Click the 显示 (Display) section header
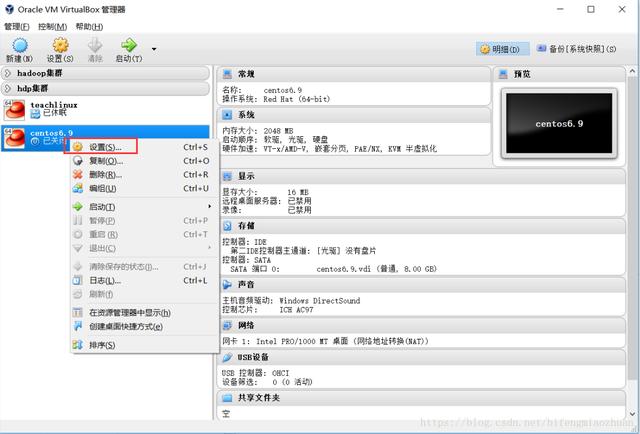Viewport: 640px width, 434px height. coord(421,176)
